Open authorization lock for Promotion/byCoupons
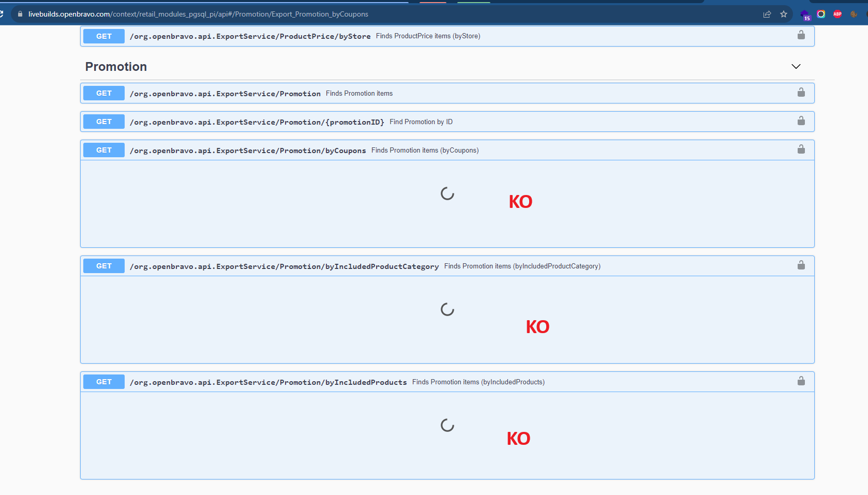868x495 pixels. [x=801, y=149]
